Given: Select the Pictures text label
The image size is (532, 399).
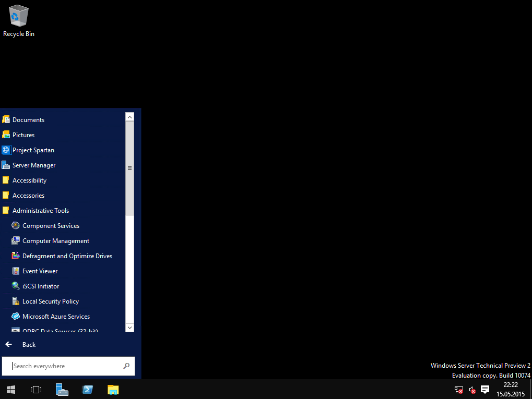Looking at the screenshot, I should [x=23, y=135].
